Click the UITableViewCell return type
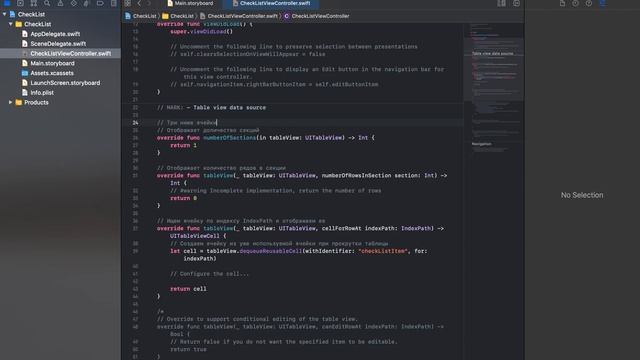 pos(195,236)
